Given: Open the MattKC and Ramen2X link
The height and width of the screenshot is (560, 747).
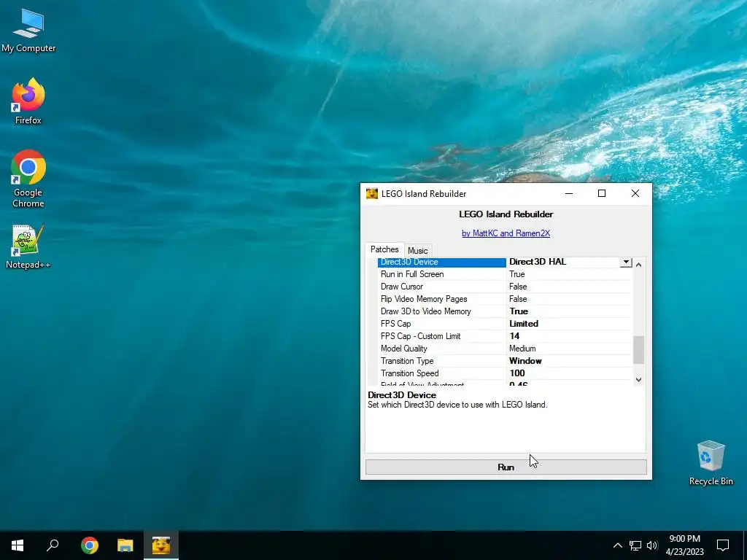Looking at the screenshot, I should (506, 233).
